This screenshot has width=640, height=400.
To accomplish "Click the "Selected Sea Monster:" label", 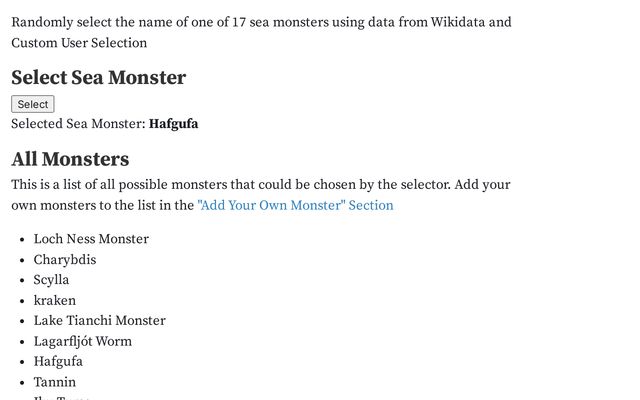I will (78, 124).
